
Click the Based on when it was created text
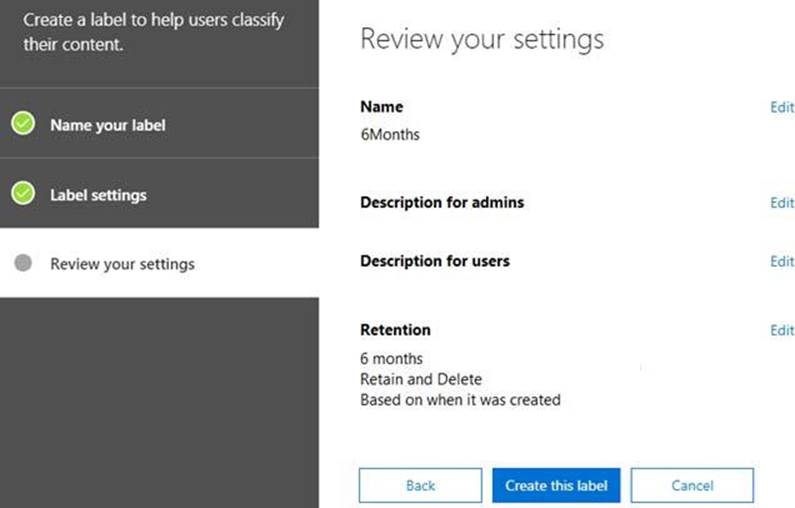pyautogui.click(x=460, y=400)
